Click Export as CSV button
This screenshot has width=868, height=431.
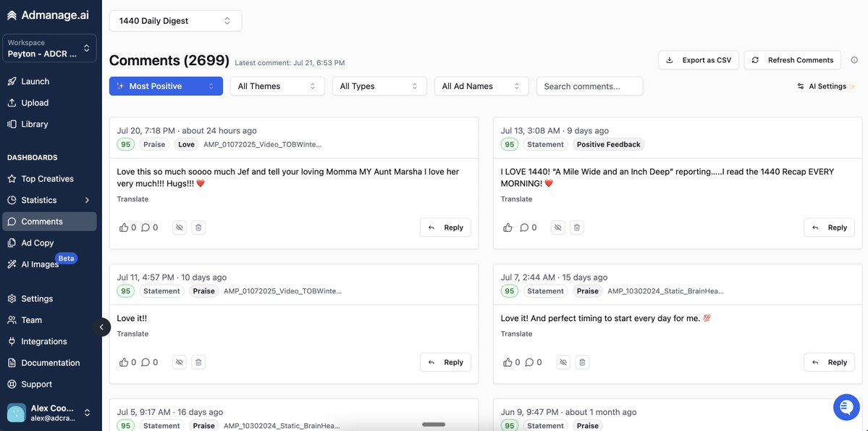point(699,60)
